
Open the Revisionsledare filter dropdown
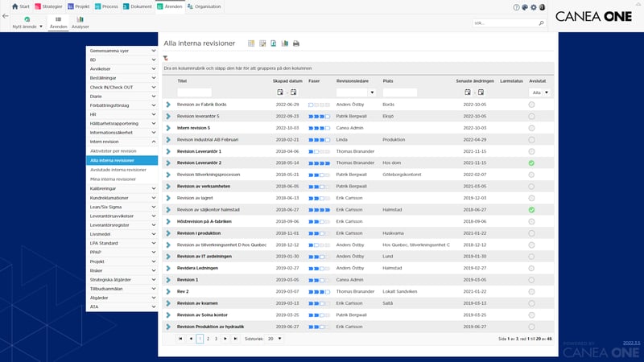click(x=372, y=93)
